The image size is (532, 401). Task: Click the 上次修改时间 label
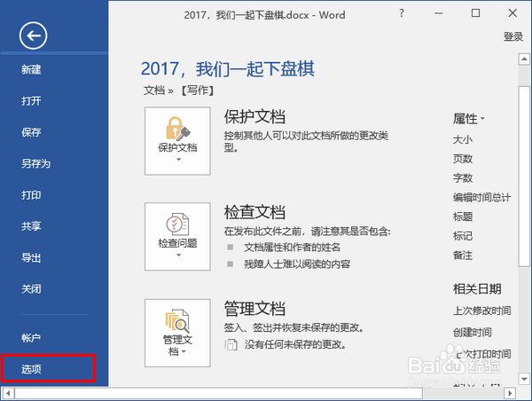(x=481, y=311)
